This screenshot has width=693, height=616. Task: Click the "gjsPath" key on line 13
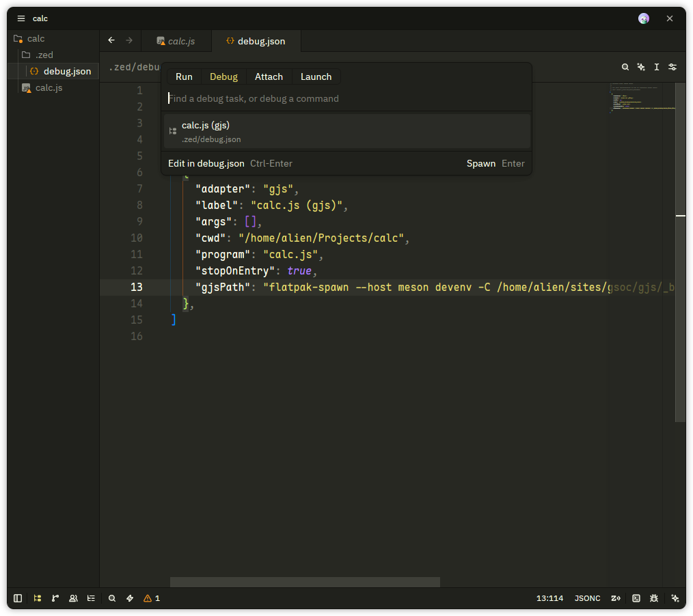223,287
